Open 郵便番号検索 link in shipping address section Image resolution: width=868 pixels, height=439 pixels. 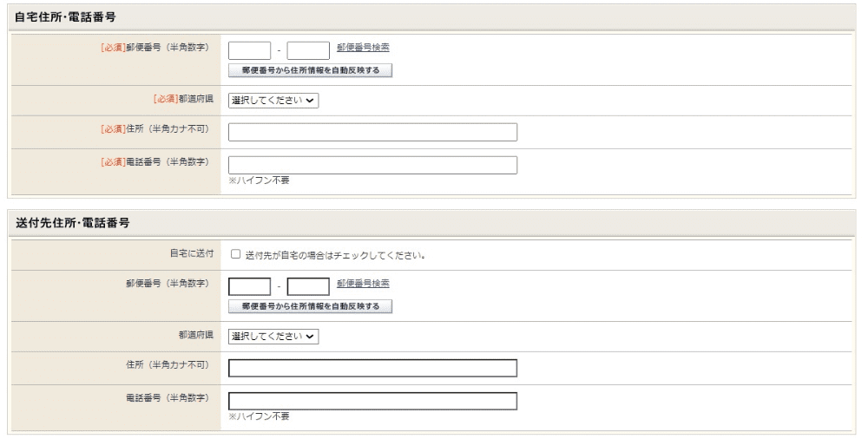point(363,284)
